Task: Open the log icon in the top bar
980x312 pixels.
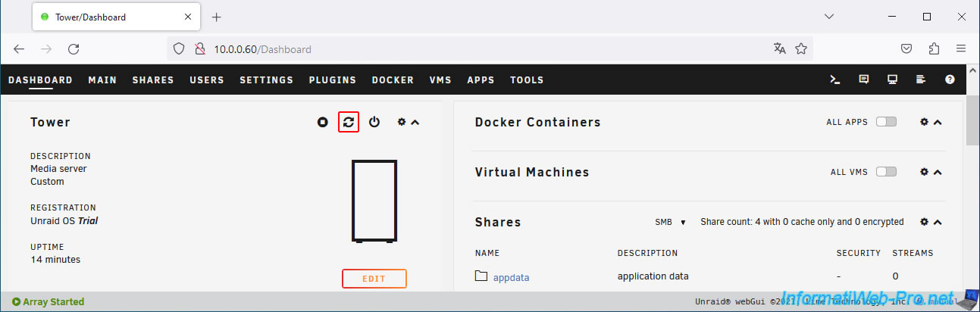Action: click(x=921, y=80)
